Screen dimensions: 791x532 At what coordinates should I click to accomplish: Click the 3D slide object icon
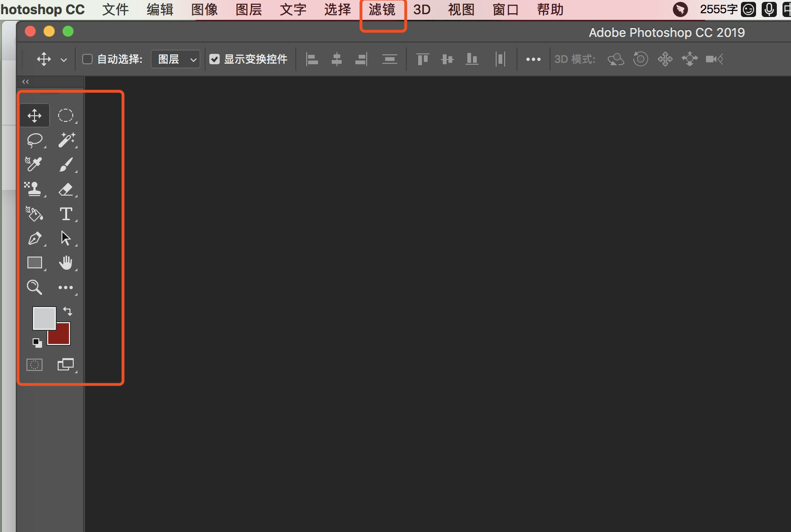(689, 59)
